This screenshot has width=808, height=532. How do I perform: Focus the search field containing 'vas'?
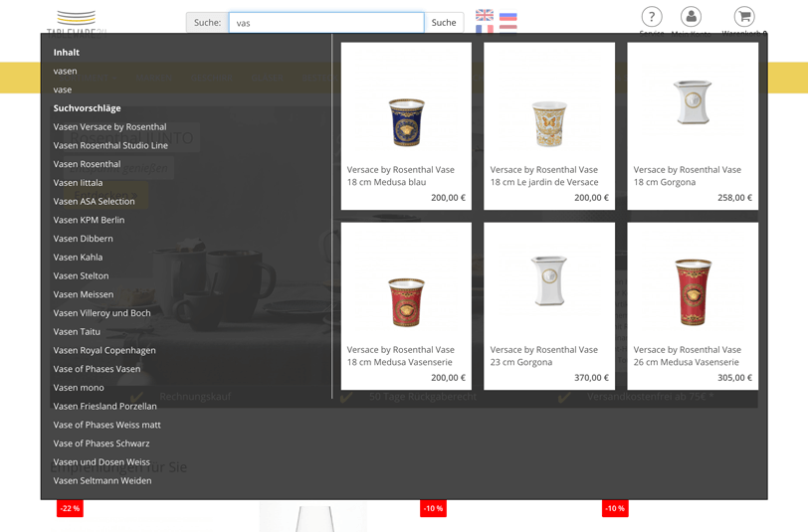[x=326, y=23]
